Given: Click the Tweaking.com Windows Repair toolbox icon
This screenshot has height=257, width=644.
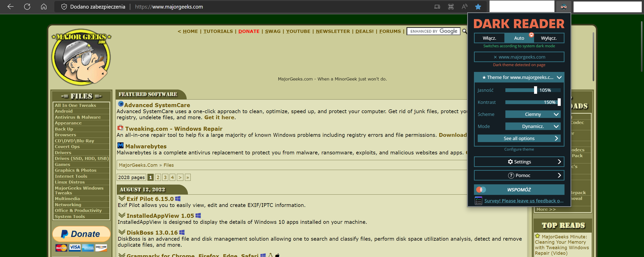Looking at the screenshot, I should pyautogui.click(x=120, y=128).
